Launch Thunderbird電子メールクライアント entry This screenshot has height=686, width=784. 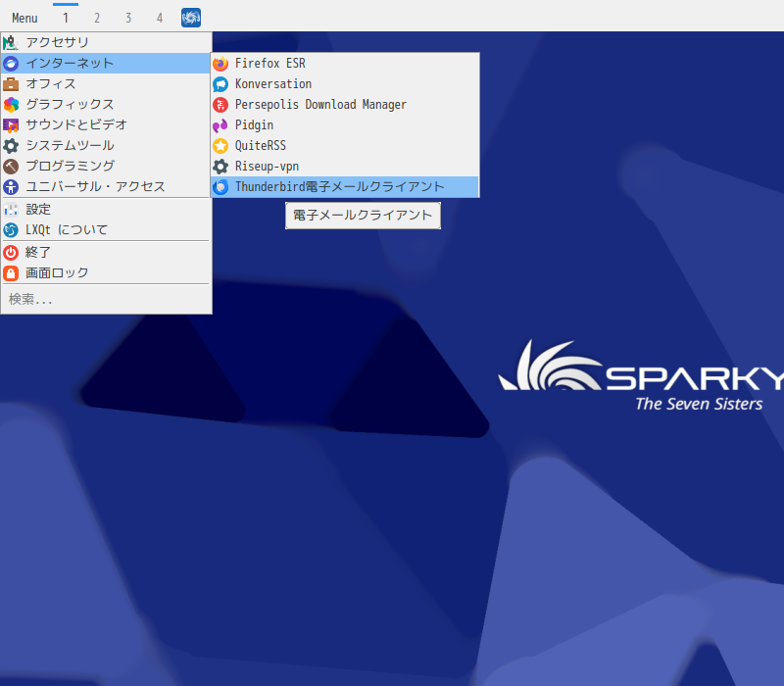click(x=345, y=186)
